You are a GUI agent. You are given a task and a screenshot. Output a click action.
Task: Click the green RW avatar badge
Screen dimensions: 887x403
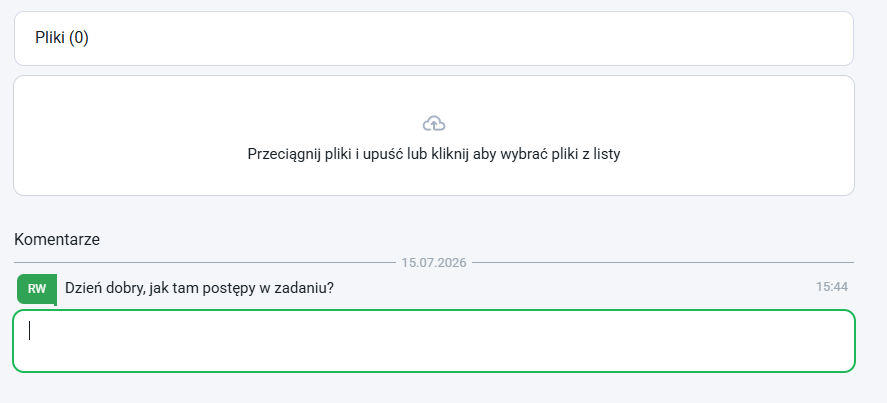pos(37,289)
